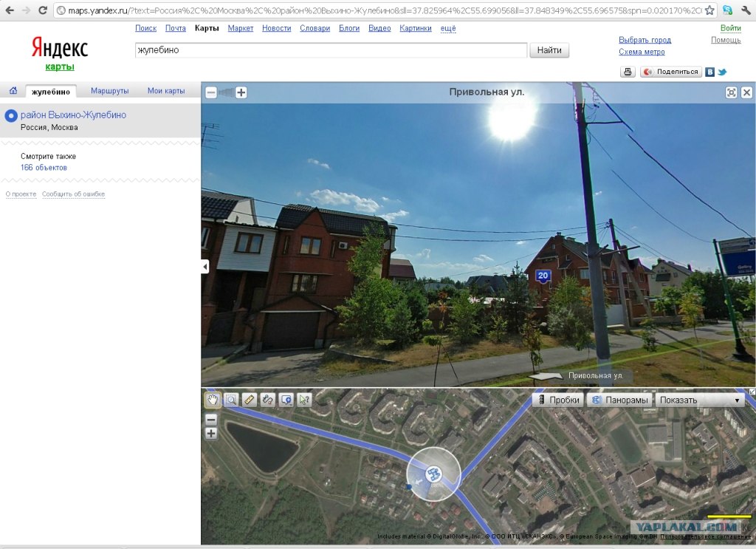Open Почта in top navigation
Viewport: 756px width, 549px height.
tap(176, 29)
